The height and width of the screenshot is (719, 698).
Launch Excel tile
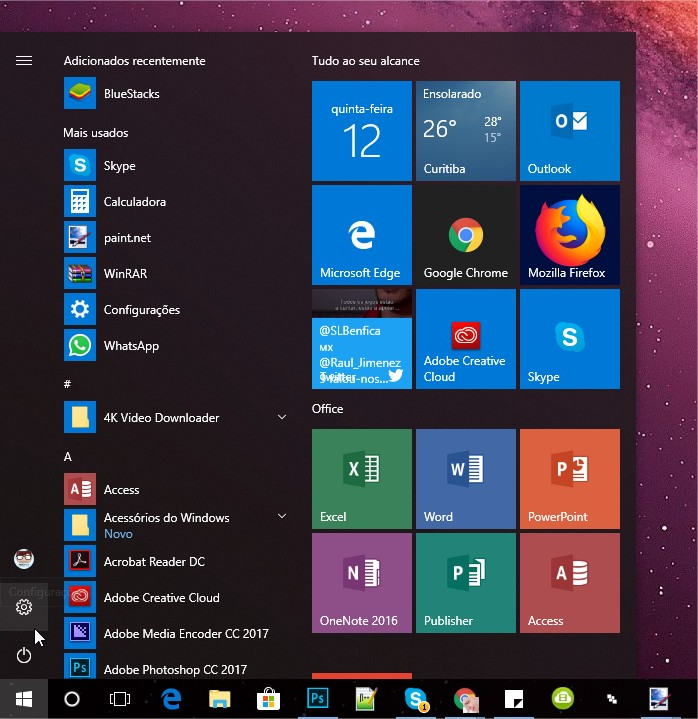362,479
